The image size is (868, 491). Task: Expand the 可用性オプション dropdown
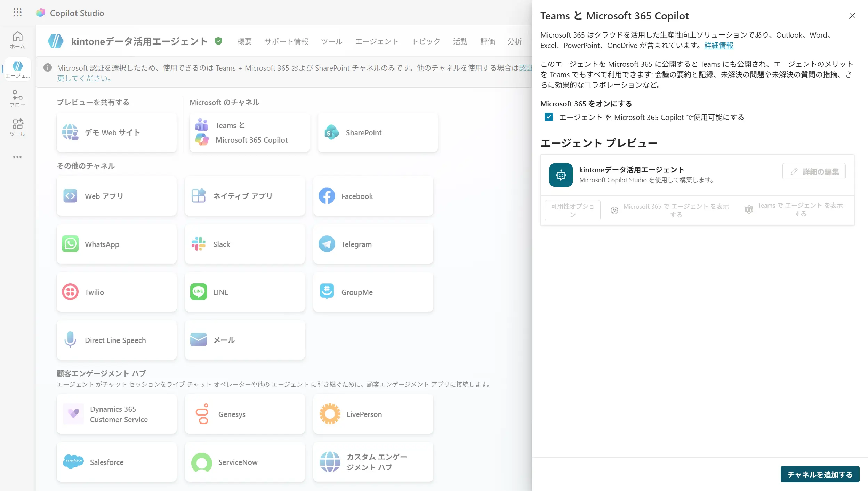[572, 210]
